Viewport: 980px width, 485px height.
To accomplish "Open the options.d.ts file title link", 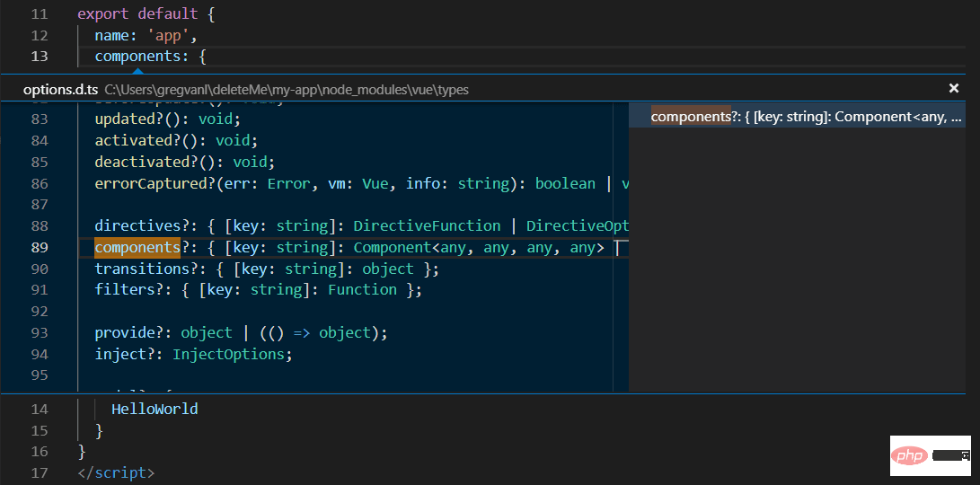I will coord(60,90).
